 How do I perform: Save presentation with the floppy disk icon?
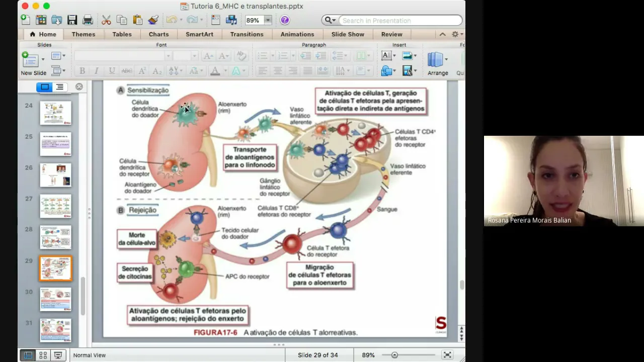pos(72,20)
